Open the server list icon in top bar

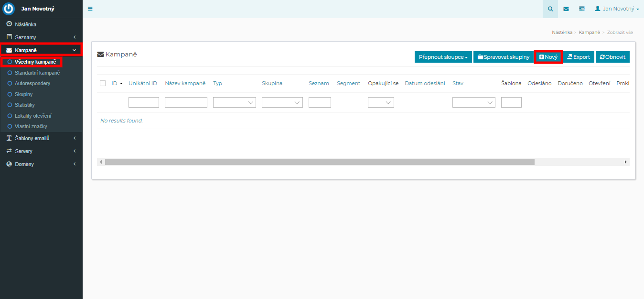pos(581,9)
